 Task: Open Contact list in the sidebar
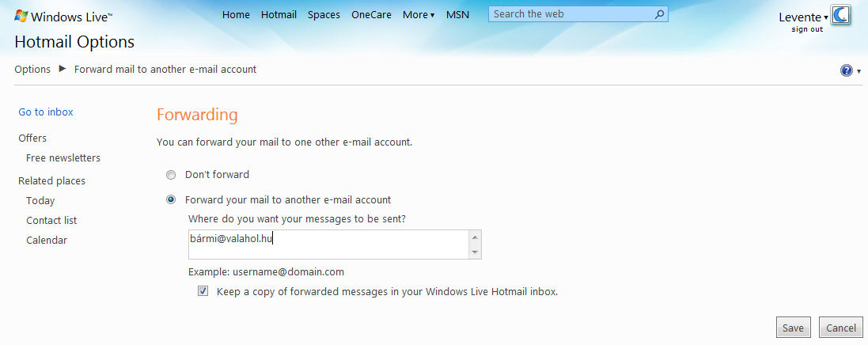tap(51, 221)
